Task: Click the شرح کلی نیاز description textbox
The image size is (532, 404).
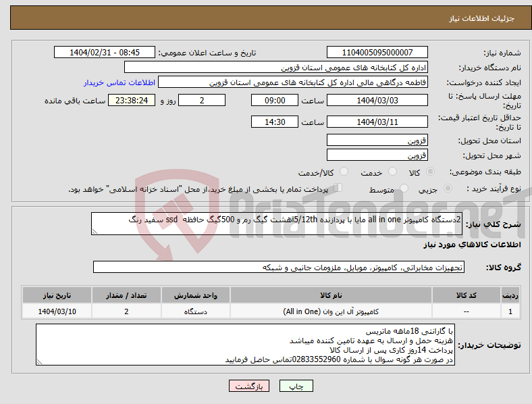Action: pos(277,224)
